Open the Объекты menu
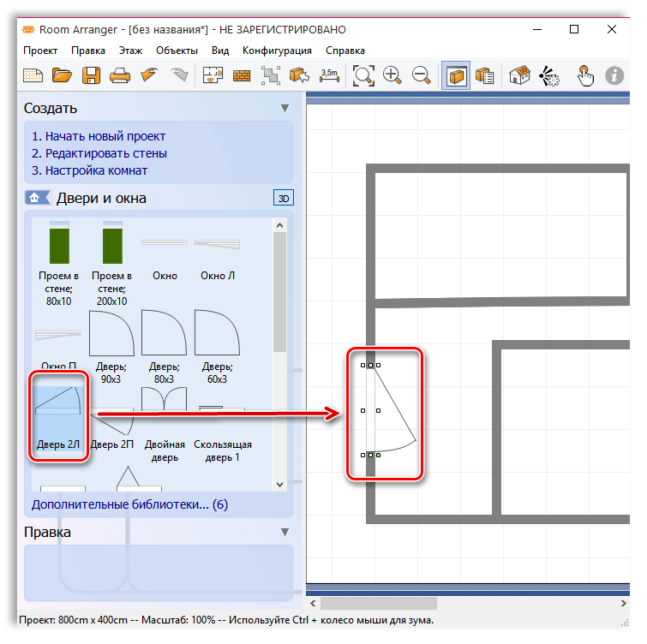The height and width of the screenshot is (644, 647). click(x=177, y=51)
